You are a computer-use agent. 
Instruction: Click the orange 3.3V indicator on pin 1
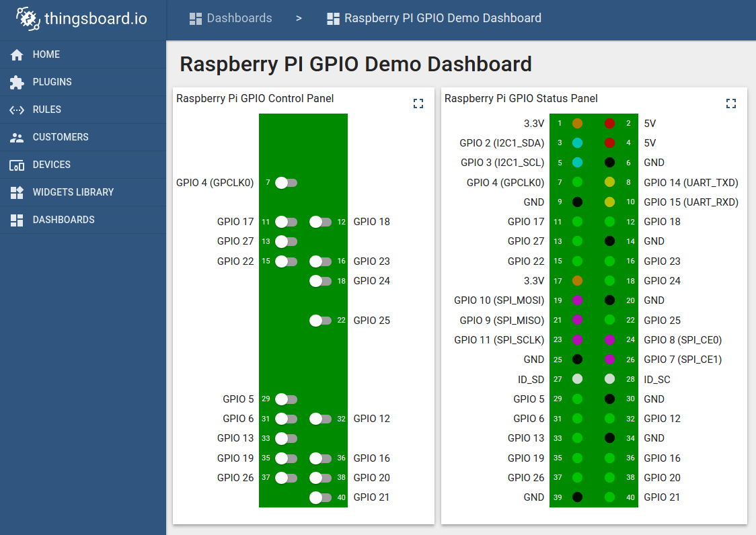point(576,123)
